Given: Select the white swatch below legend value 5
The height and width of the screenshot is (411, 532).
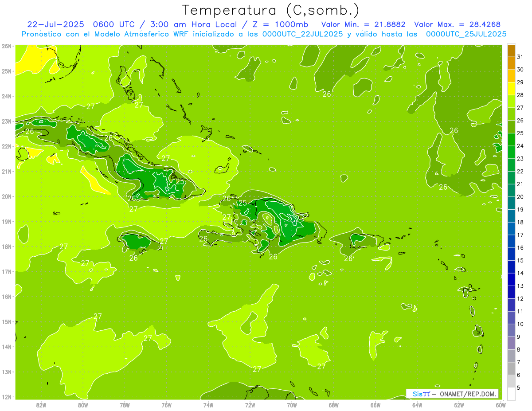Looking at the screenshot, I should point(511,394).
